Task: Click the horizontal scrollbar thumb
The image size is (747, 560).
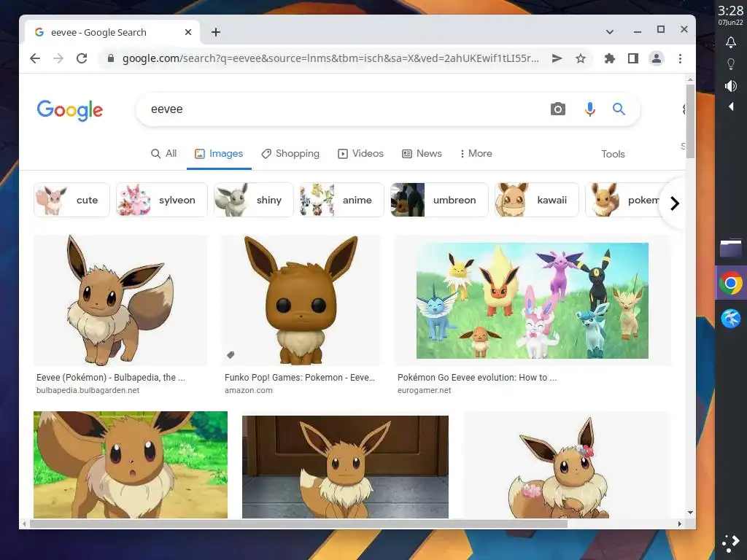Action: [298, 524]
